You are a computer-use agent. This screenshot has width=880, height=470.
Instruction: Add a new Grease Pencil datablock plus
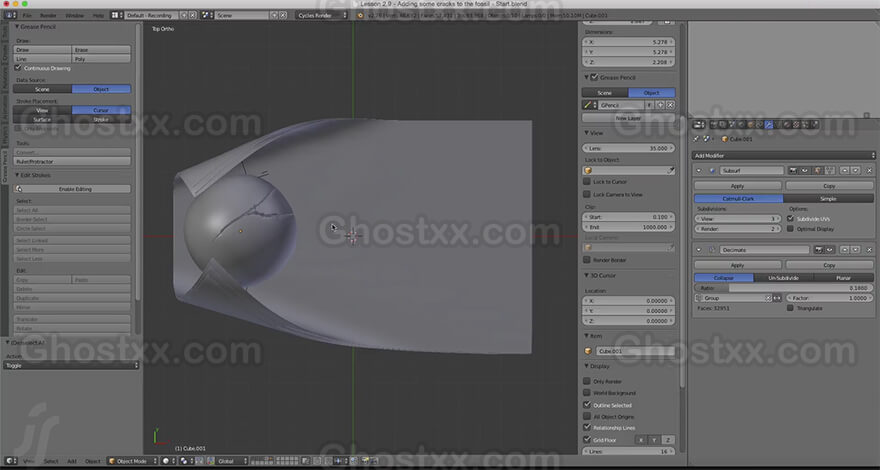click(x=661, y=105)
